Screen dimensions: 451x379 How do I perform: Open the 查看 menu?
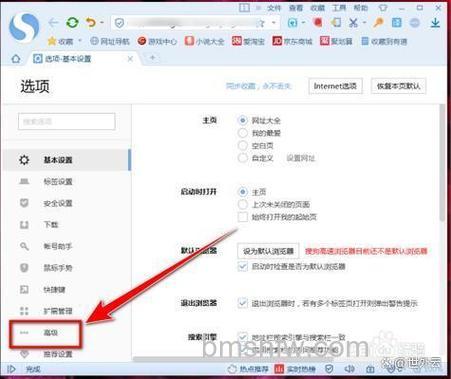(x=296, y=8)
